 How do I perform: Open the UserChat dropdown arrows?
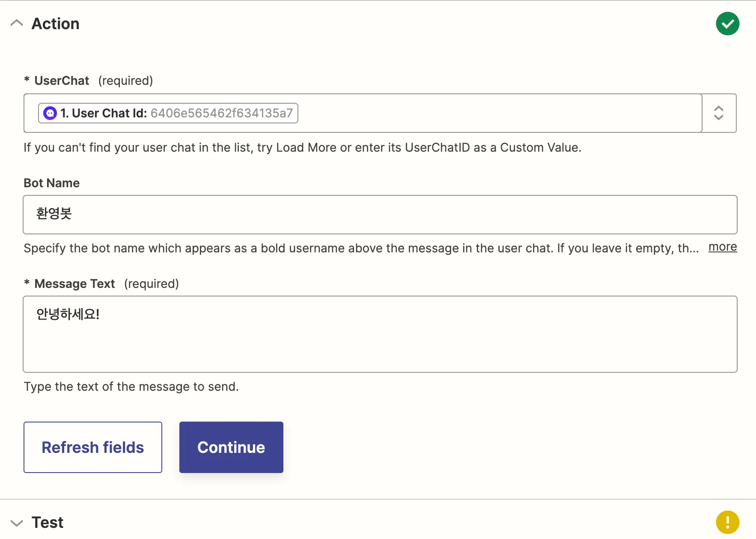coord(719,113)
